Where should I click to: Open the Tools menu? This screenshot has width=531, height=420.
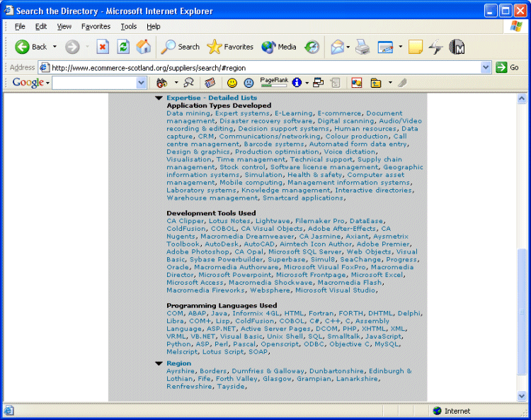pos(129,26)
